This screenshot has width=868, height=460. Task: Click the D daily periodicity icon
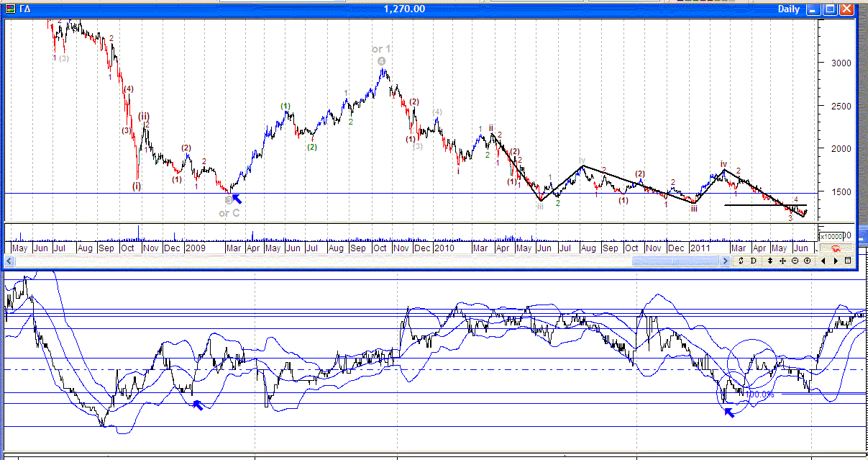pos(754,261)
